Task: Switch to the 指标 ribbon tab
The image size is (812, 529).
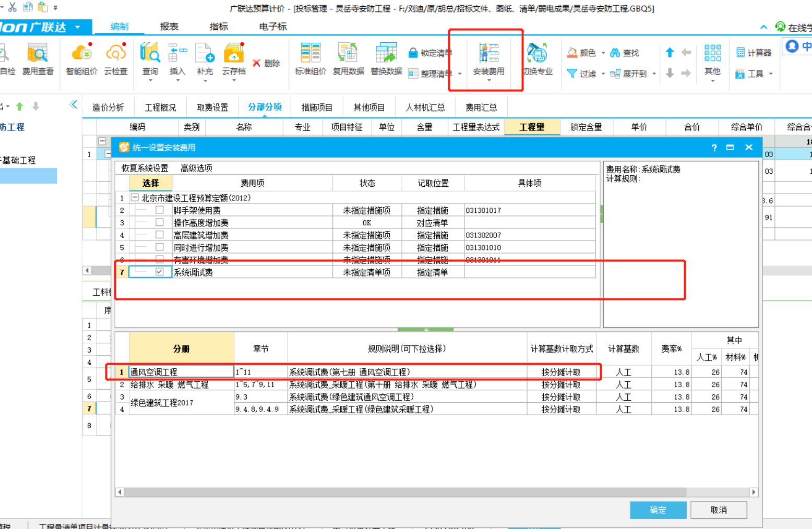Action: point(218,27)
